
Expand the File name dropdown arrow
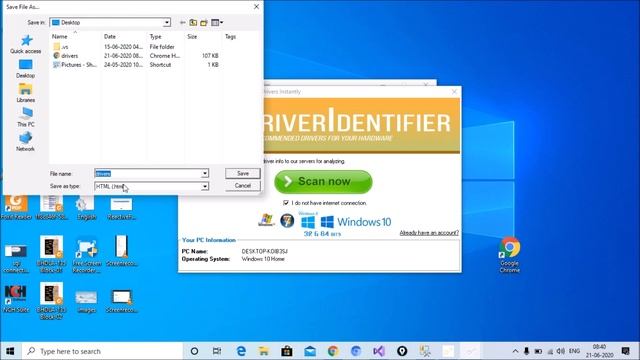205,173
